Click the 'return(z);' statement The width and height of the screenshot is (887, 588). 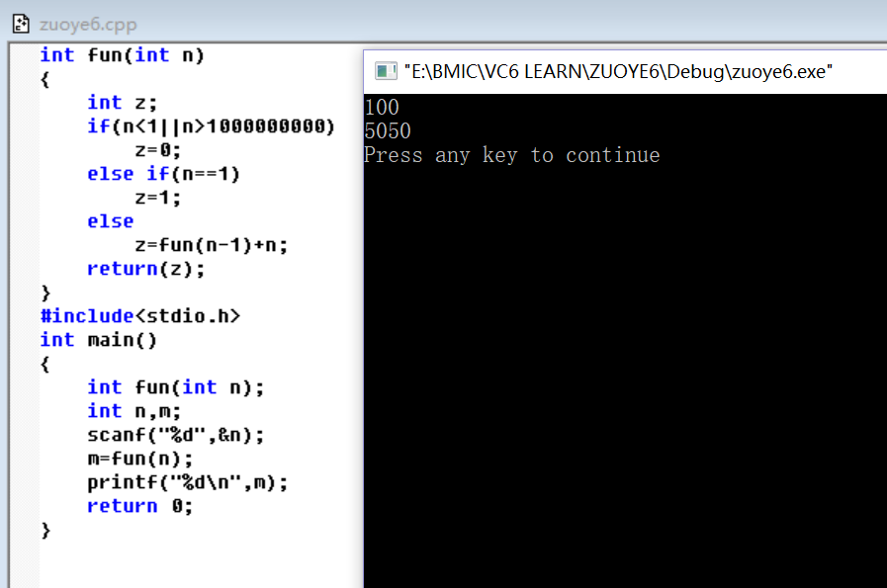pos(146,269)
